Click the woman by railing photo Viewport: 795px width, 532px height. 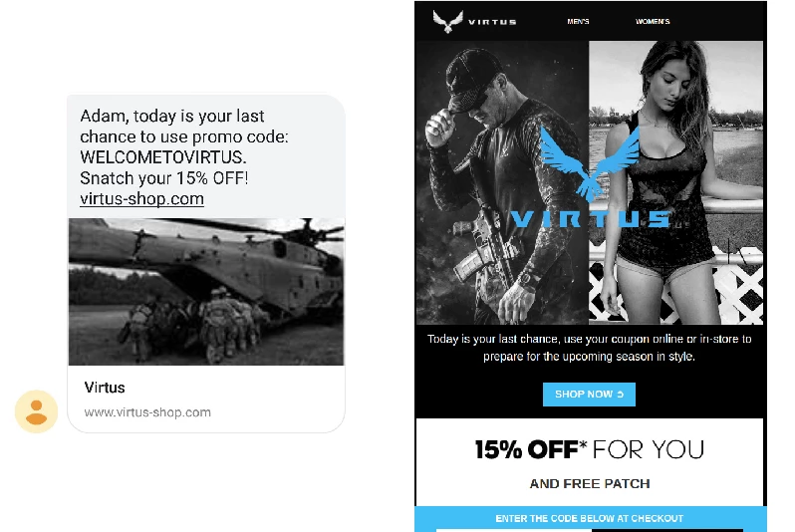tap(675, 182)
